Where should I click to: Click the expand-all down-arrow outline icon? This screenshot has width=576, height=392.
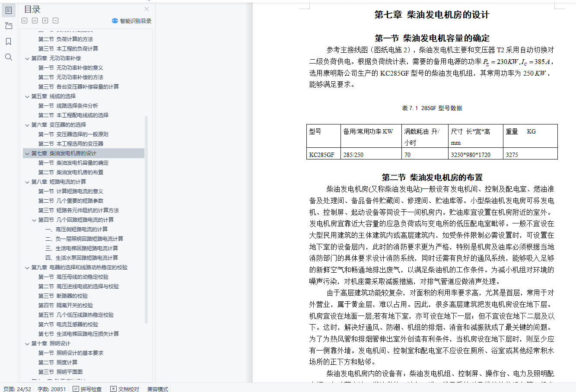[x=25, y=20]
